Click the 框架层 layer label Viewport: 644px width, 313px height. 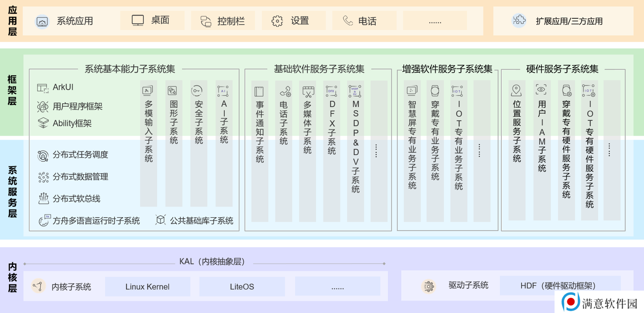coord(12,90)
